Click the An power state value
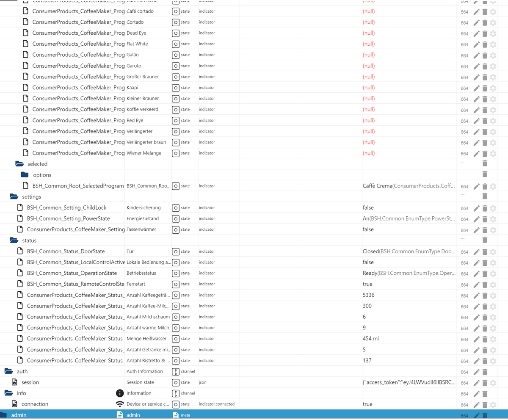Image resolution: width=508 pixels, height=420 pixels. pos(409,218)
